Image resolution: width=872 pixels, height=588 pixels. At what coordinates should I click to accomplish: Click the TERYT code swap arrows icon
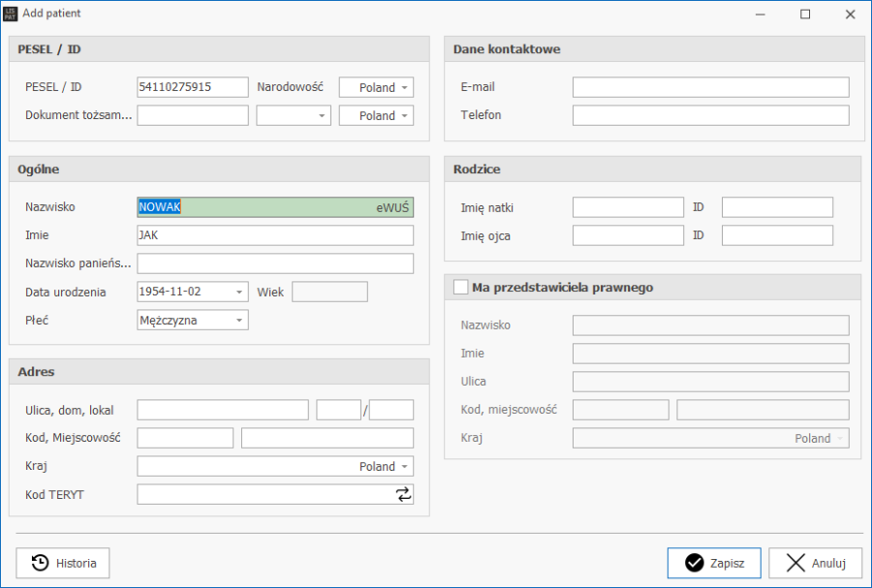403,495
